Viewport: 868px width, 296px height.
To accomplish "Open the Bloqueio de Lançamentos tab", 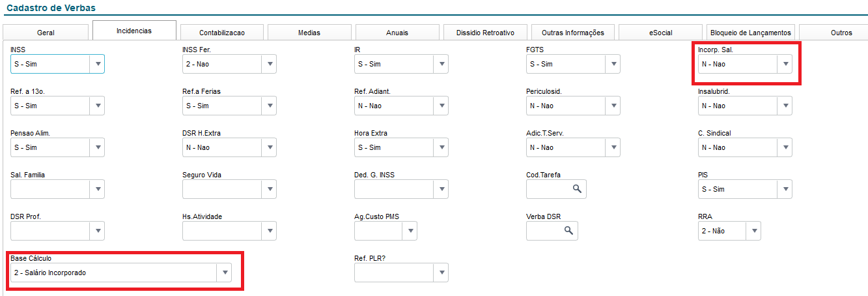I will click(x=751, y=33).
